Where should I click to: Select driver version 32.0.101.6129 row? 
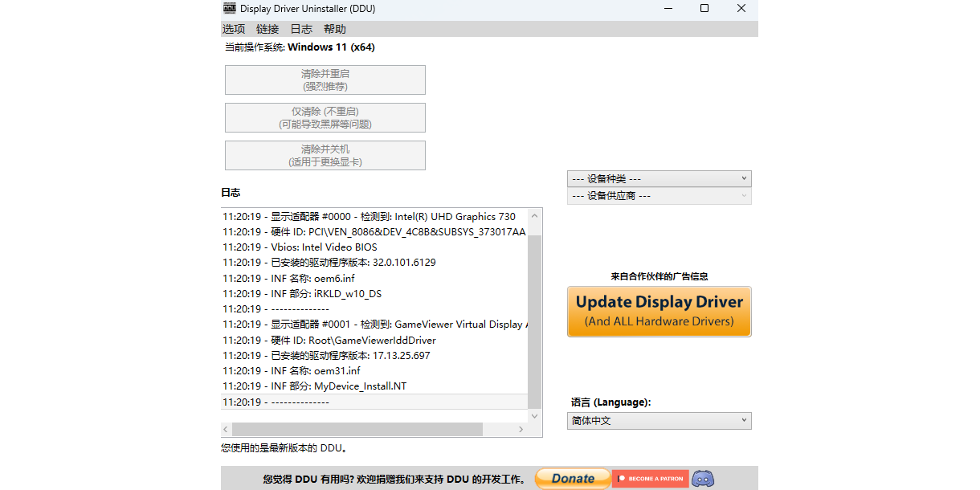(x=374, y=262)
